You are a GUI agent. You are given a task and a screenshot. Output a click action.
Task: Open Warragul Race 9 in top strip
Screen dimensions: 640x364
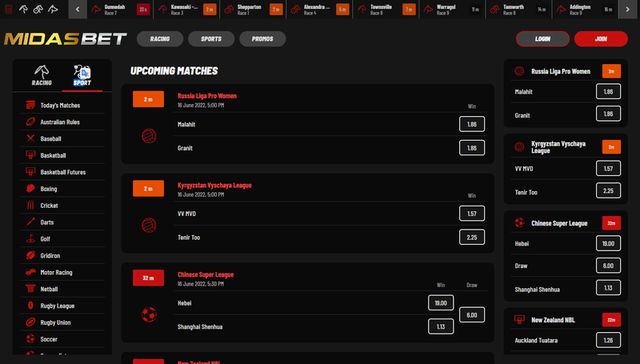(x=453, y=10)
